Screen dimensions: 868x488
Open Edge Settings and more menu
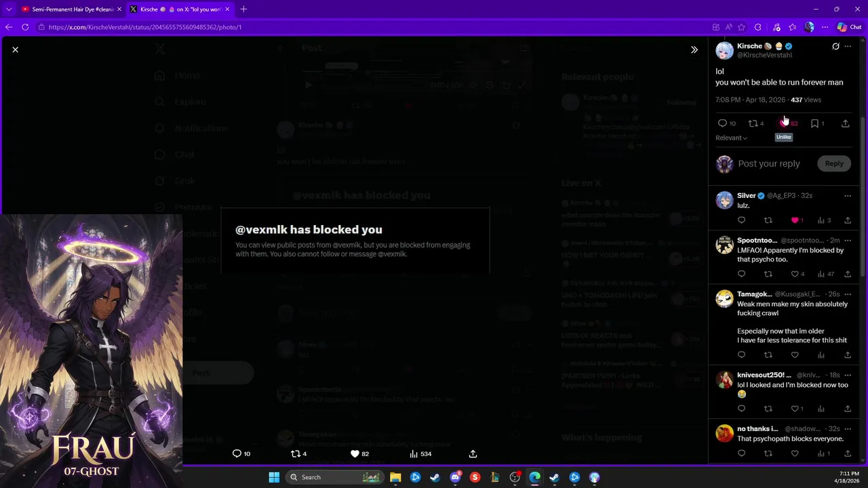tap(825, 27)
